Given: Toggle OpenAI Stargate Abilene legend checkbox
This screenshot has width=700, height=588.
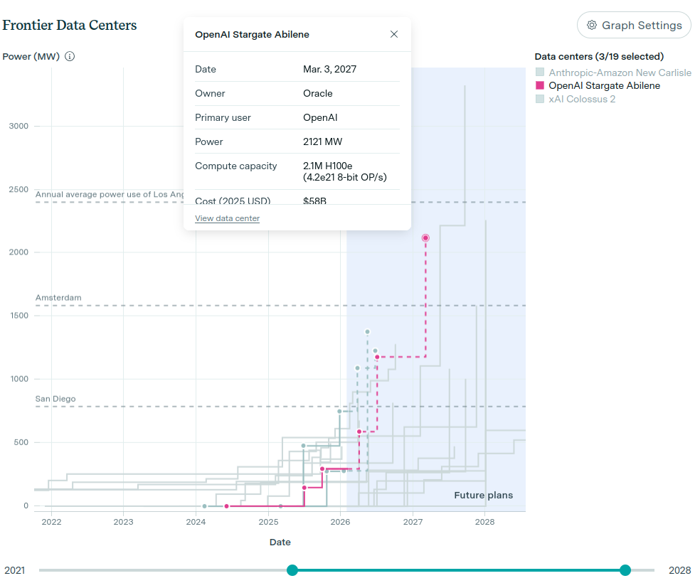Looking at the screenshot, I should coord(540,85).
